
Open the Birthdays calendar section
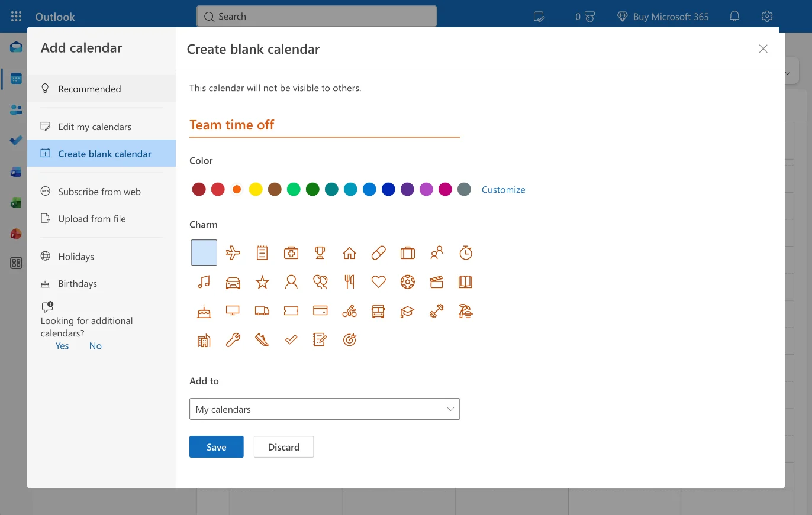click(x=101, y=284)
